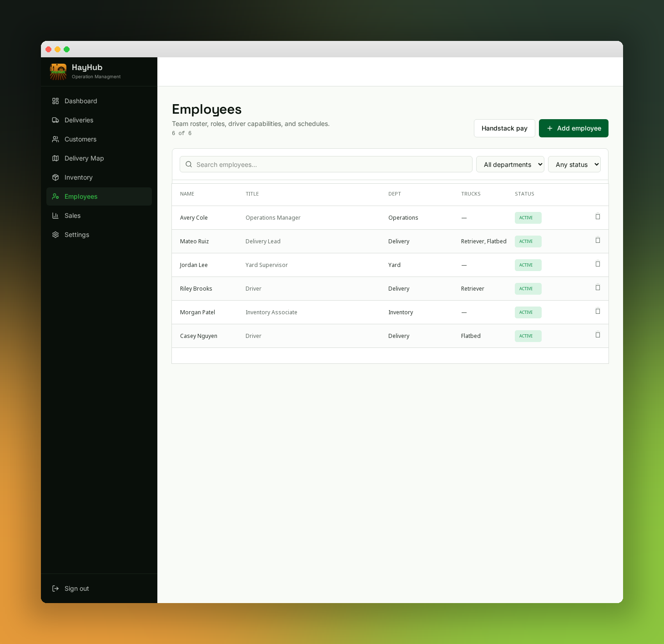Open Settings from the sidebar

click(x=99, y=235)
